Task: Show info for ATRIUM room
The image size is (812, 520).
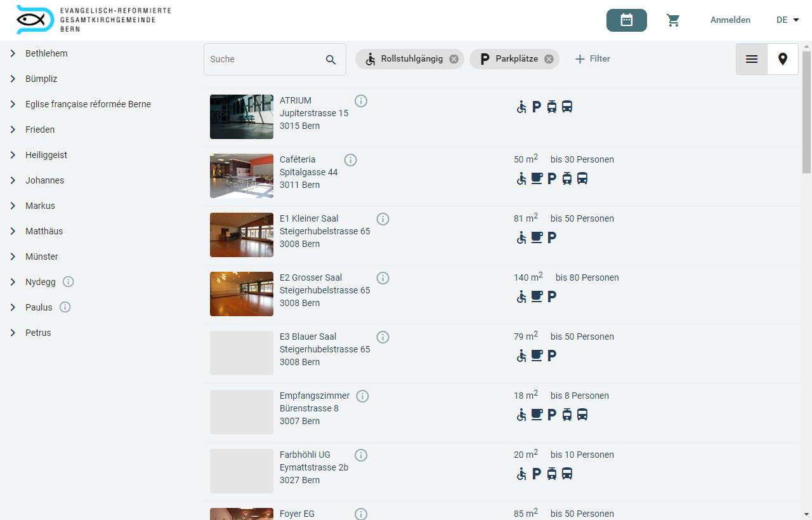Action: click(x=361, y=101)
